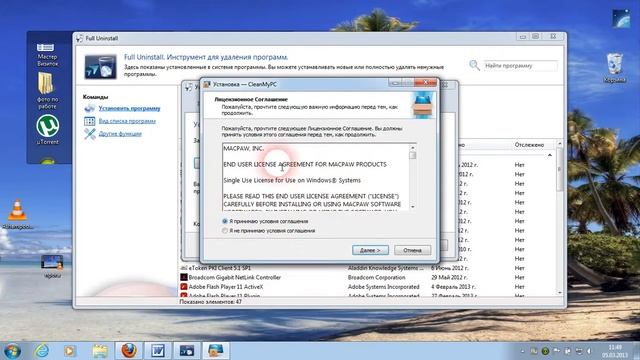Click the Full Uninstall trash logo icon
Viewport: 640px width, 360px height.
100,67
